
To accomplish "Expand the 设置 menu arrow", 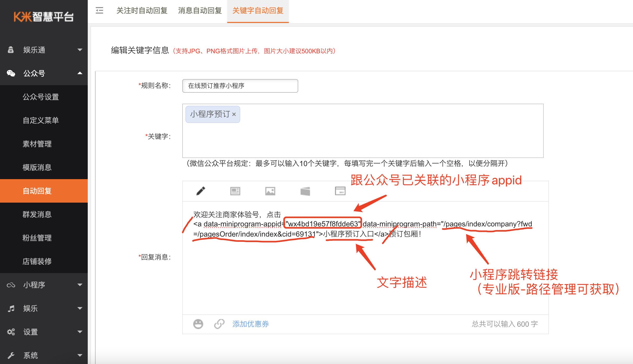I will point(80,332).
